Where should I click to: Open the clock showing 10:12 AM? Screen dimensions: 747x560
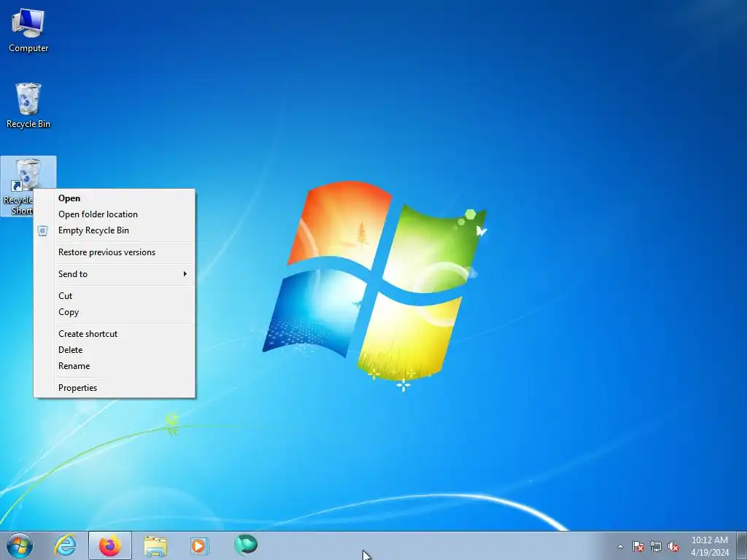tap(709, 546)
